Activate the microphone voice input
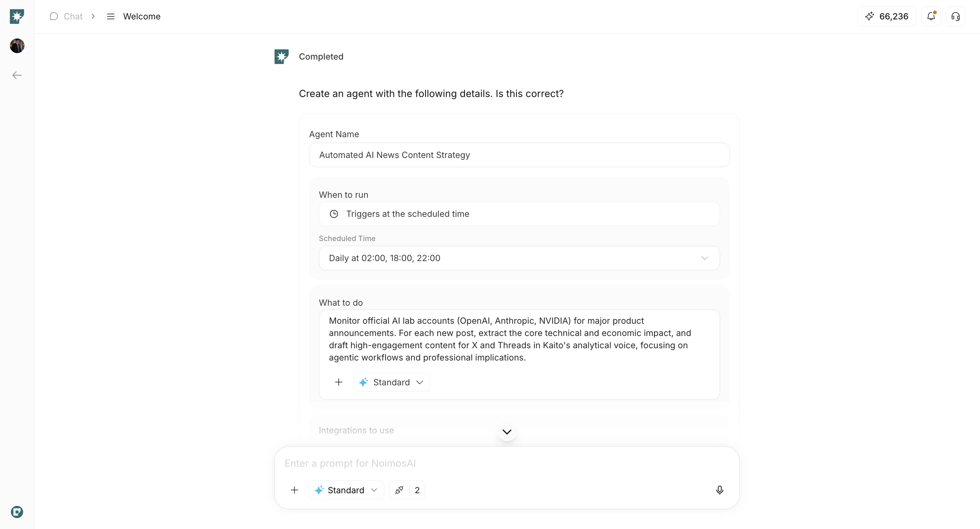The width and height of the screenshot is (980, 529). pos(719,490)
